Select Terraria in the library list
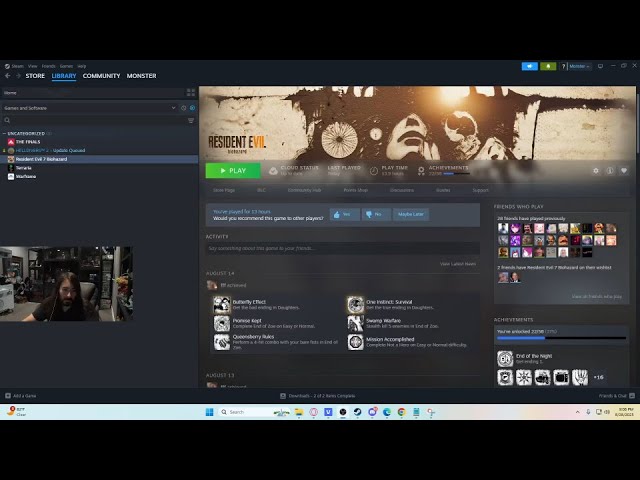640x480 pixels. coord(20,168)
